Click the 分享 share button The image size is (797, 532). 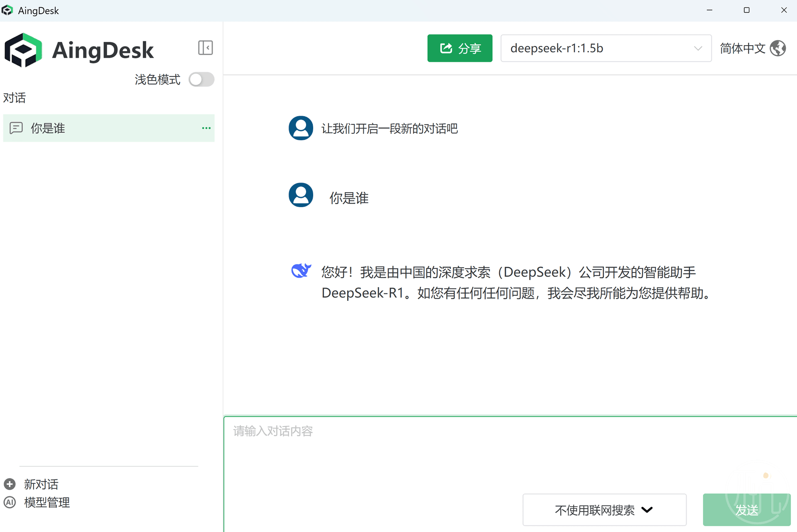[x=460, y=48]
